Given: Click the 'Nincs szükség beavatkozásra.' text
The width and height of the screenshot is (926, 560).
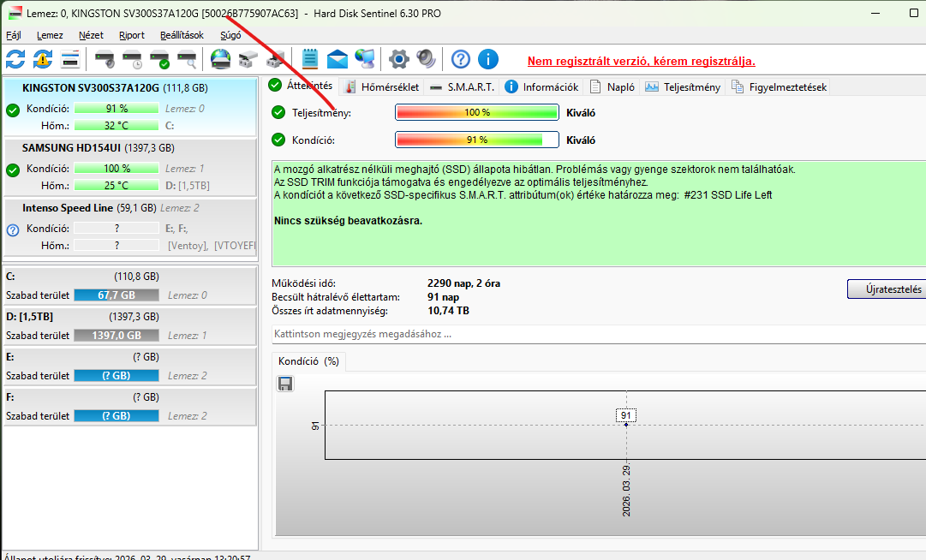Looking at the screenshot, I should pos(349,221).
